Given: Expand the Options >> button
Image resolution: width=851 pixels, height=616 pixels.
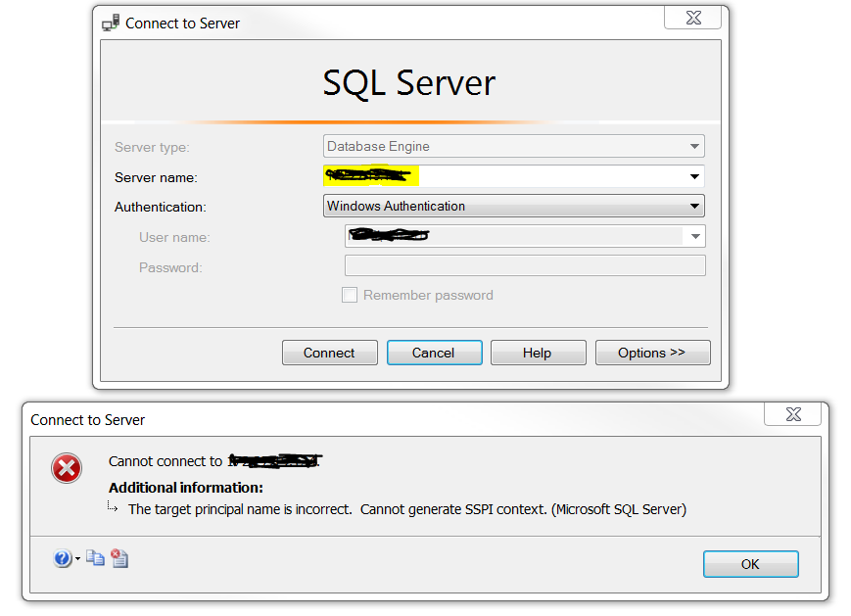Looking at the screenshot, I should pyautogui.click(x=652, y=353).
